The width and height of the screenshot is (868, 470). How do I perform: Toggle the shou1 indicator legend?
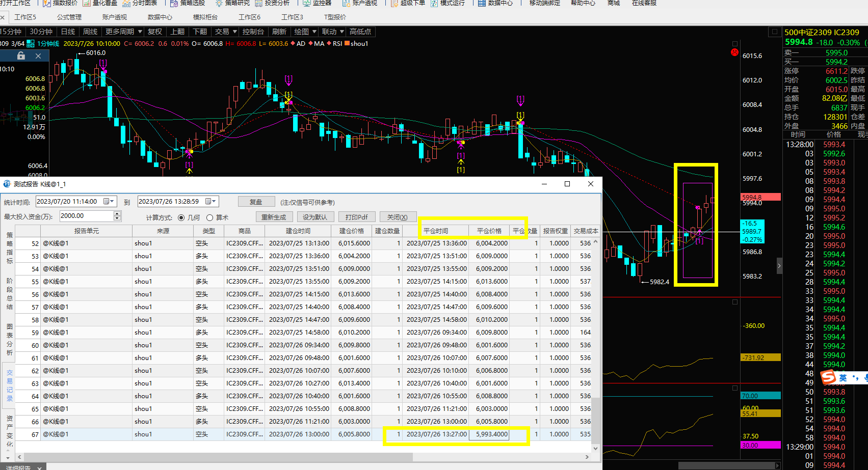click(x=356, y=44)
